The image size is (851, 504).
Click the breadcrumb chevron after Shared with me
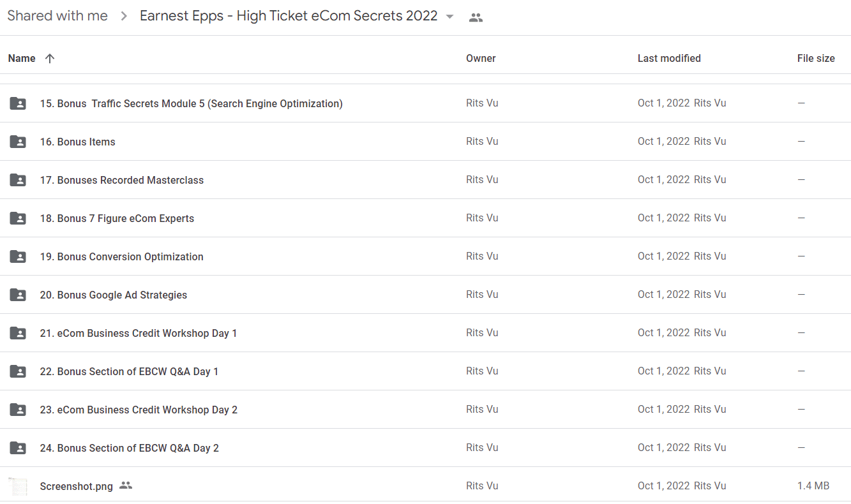click(124, 17)
